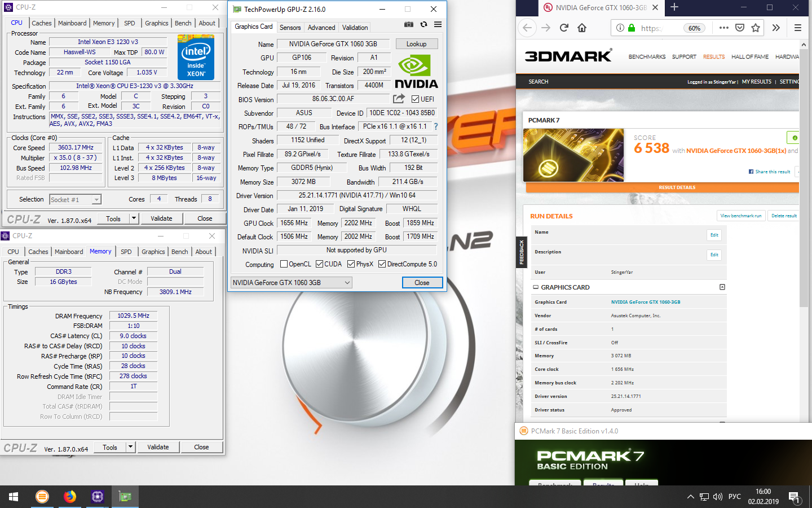Image resolution: width=812 pixels, height=508 pixels.
Task: Go forward in the Firefox browser
Action: [545, 28]
